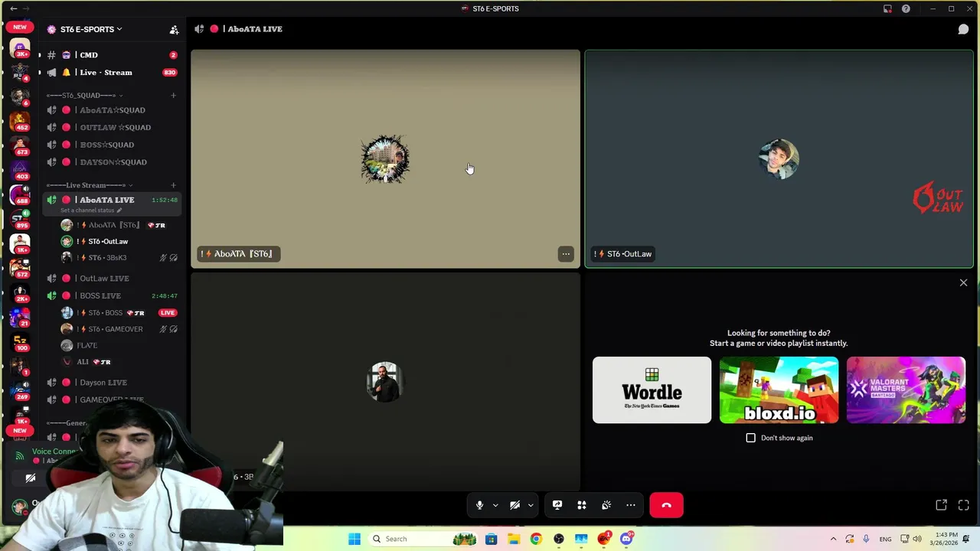
Task: Start the bloxd.io activity
Action: click(779, 390)
